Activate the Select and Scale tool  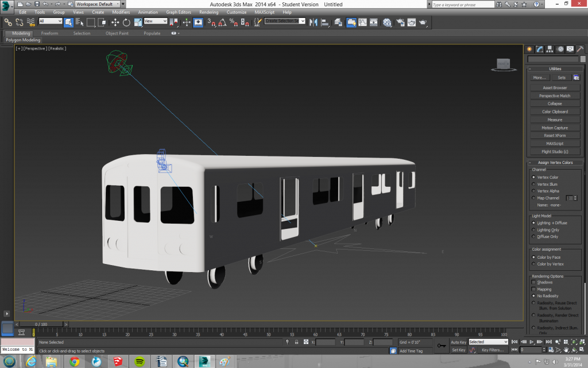(138, 22)
